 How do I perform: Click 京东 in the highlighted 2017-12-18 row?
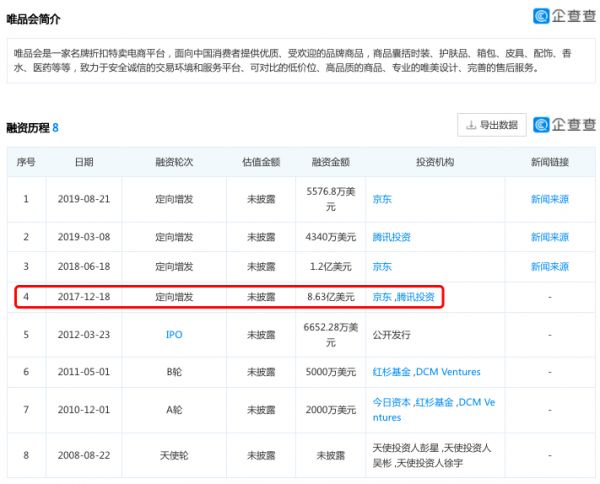pyautogui.click(x=382, y=297)
